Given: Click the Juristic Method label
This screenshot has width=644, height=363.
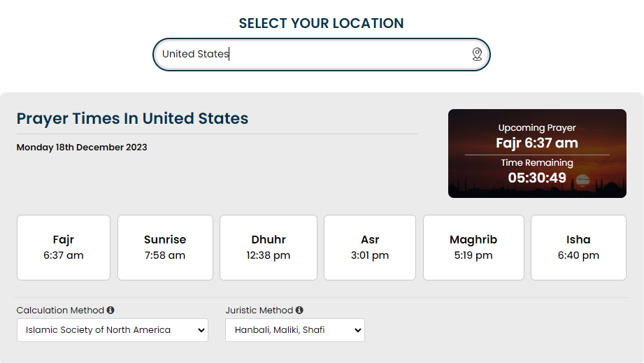Looking at the screenshot, I should pos(259,310).
